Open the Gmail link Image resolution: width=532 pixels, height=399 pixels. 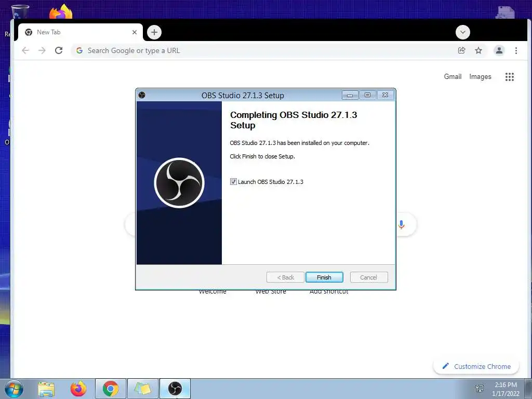[453, 77]
